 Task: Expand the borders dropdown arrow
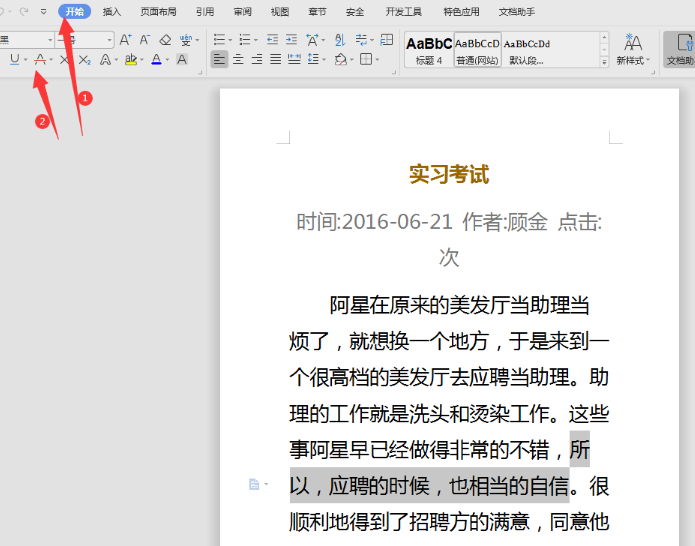[x=377, y=59]
